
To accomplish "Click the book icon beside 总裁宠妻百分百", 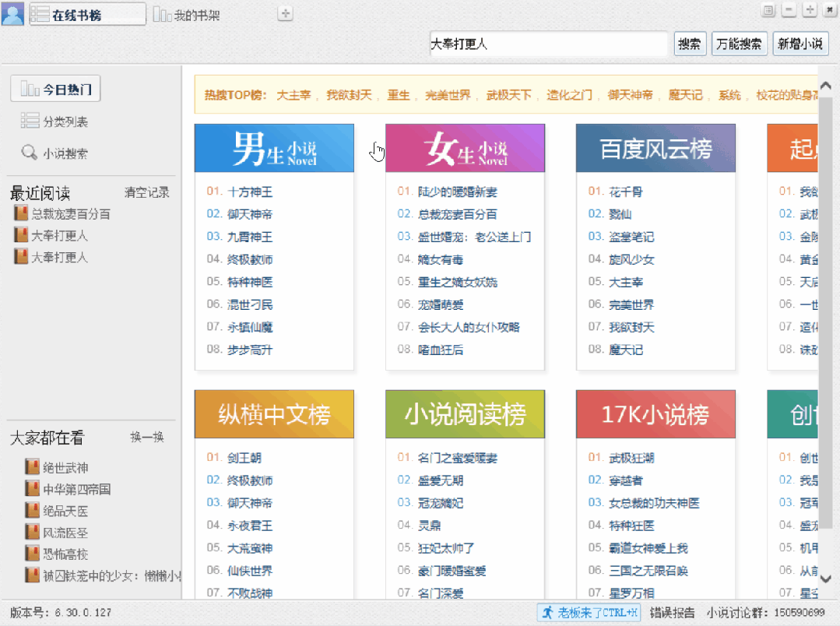I will coord(19,213).
